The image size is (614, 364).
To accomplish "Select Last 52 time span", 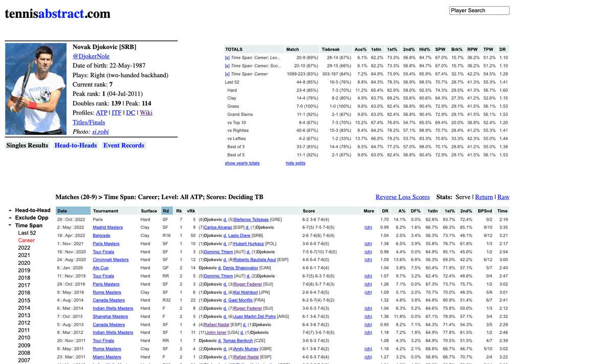I will pos(27,233).
